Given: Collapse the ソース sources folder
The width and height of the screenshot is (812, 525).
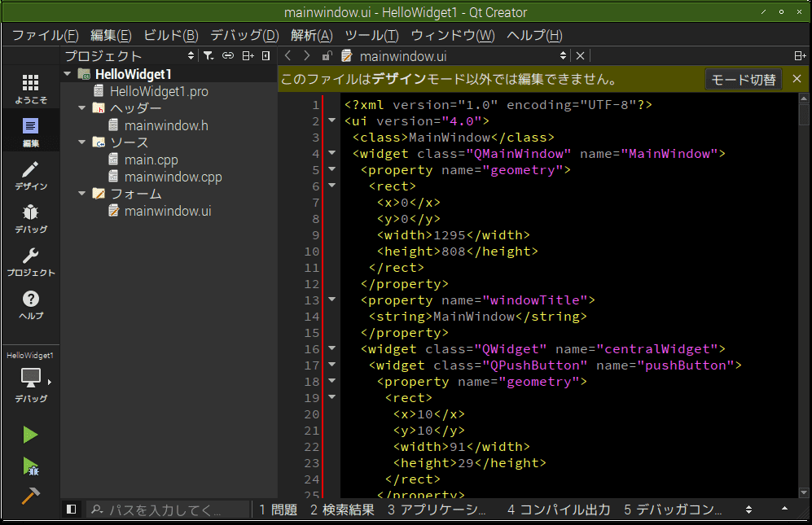Looking at the screenshot, I should coord(81,142).
